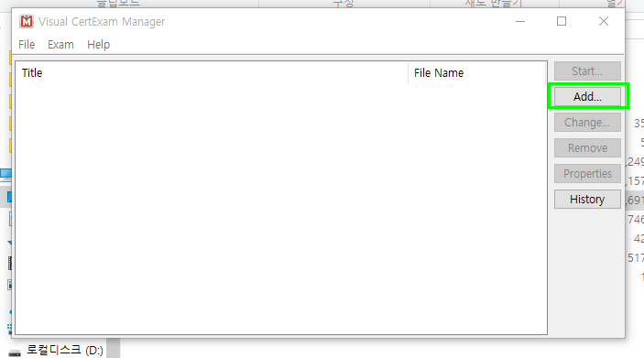This screenshot has height=358, width=644.
Task: Click the Add... button
Action: tap(587, 97)
